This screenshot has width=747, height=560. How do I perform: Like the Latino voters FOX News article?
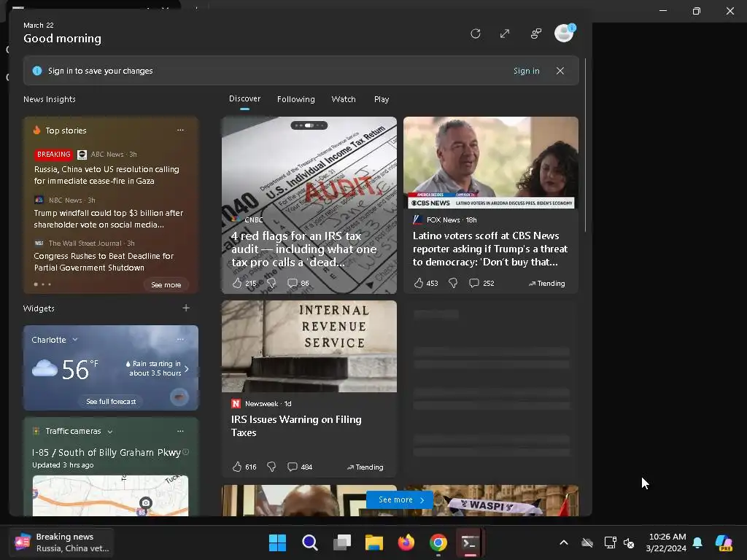(418, 284)
